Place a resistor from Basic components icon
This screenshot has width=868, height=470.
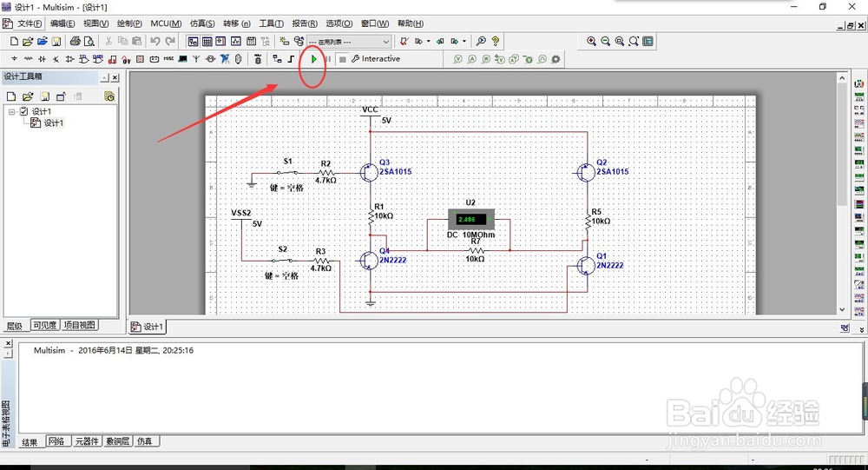[x=29, y=59]
